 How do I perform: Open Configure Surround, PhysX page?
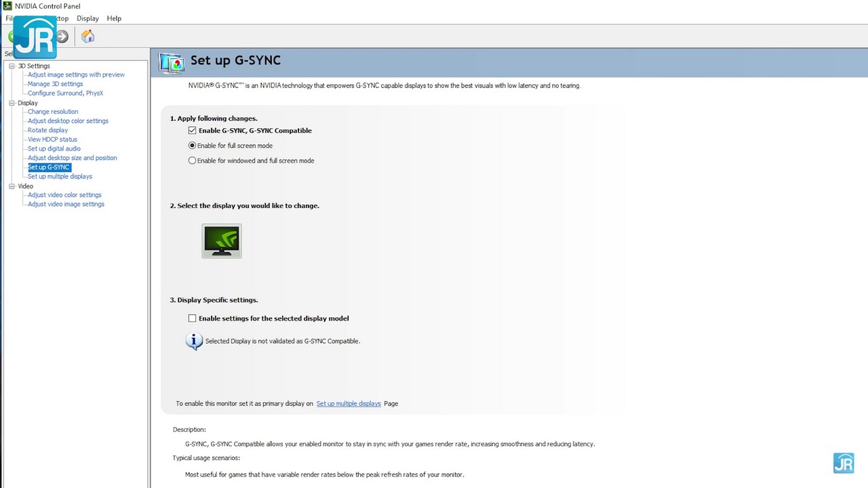click(x=65, y=93)
